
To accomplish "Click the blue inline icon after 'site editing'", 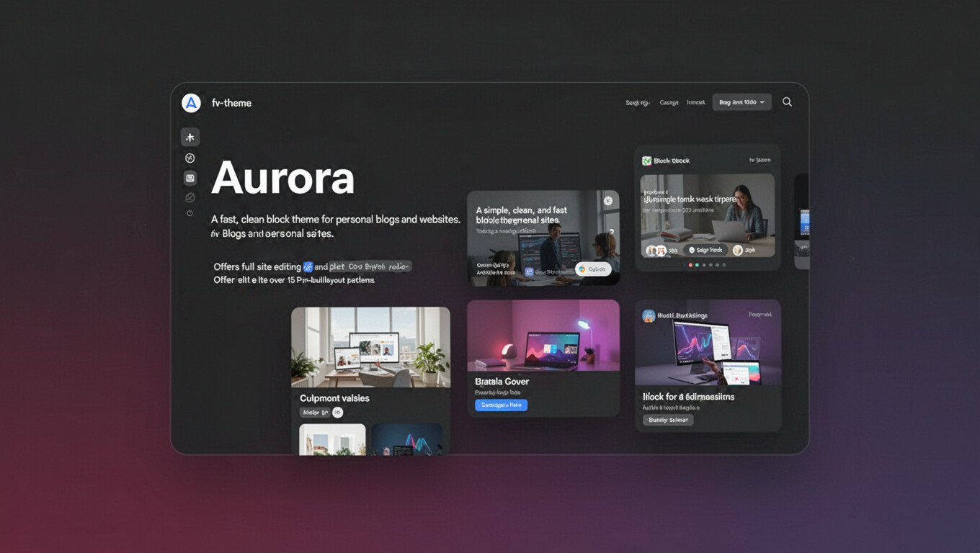I will tap(308, 267).
